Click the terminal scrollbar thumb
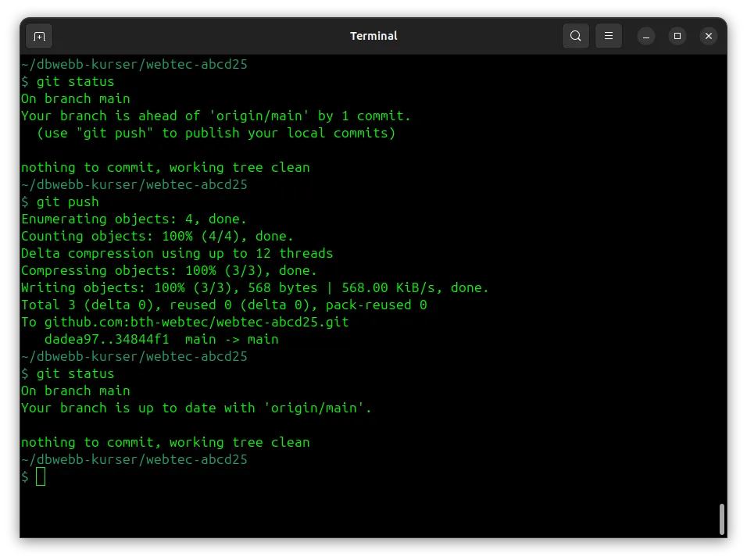 [x=722, y=519]
